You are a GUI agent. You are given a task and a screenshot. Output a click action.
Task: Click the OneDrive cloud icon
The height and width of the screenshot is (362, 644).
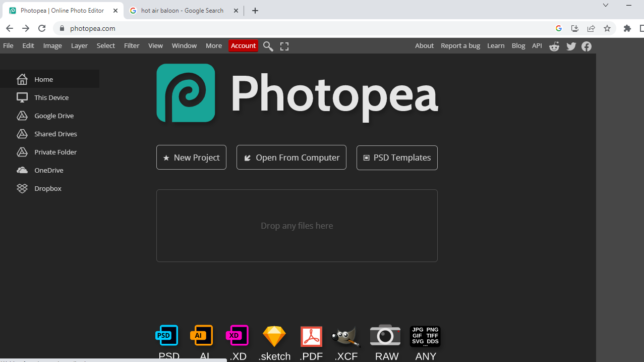pos(22,170)
